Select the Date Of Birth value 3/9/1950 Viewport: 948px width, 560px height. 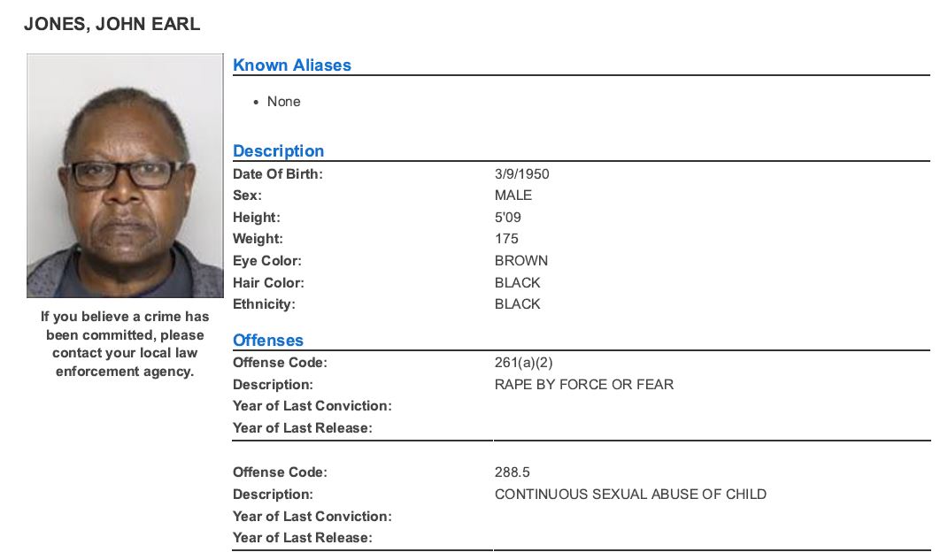point(522,174)
